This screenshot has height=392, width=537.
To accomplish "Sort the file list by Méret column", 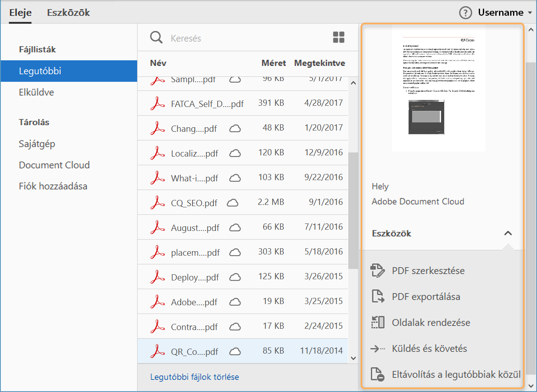I will pos(273,63).
